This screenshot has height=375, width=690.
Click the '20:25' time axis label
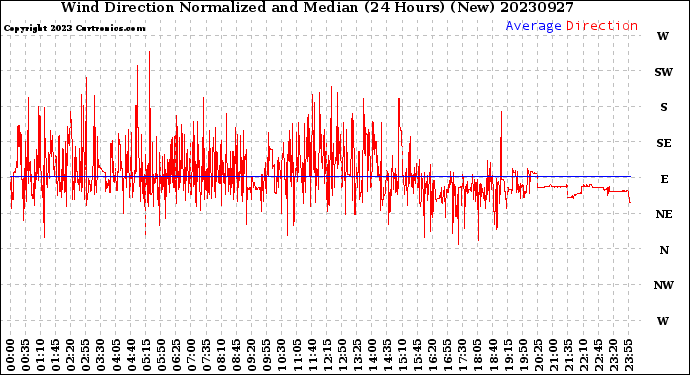(x=538, y=355)
